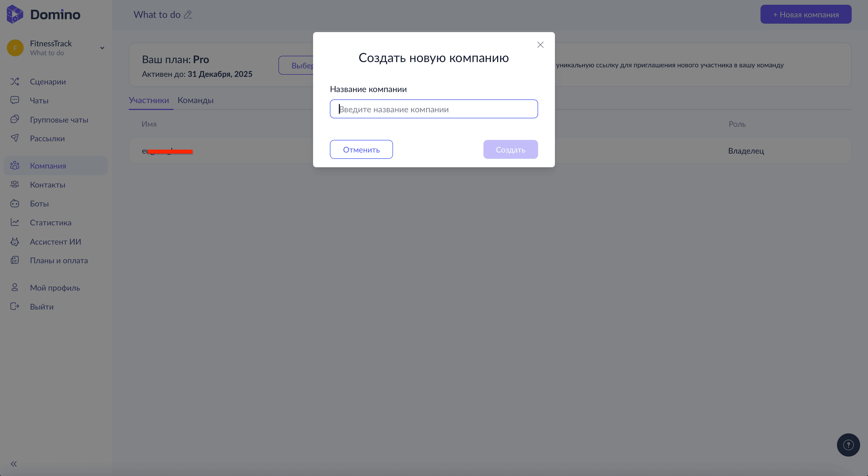Click the Имя column header

point(149,124)
